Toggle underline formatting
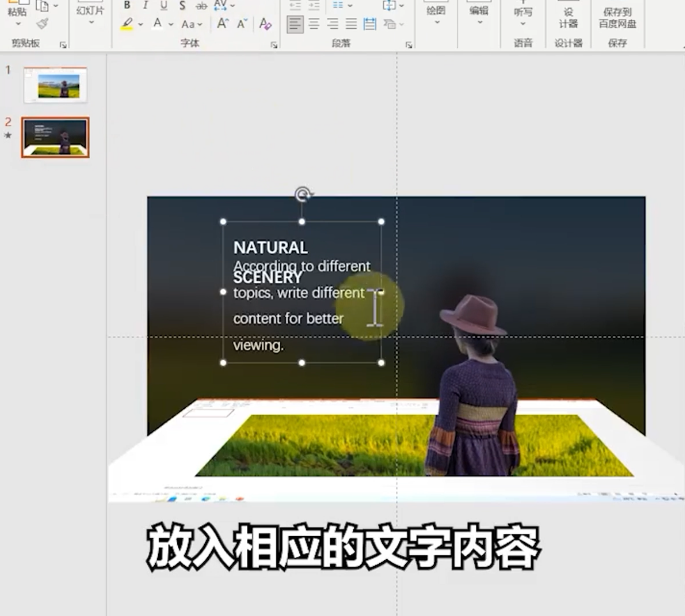The image size is (685, 616). point(164,5)
